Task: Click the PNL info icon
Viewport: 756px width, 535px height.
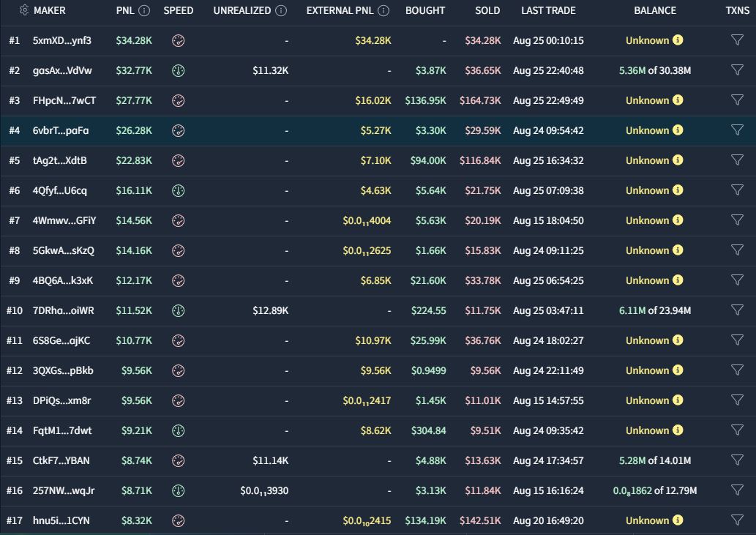Action: point(144,10)
